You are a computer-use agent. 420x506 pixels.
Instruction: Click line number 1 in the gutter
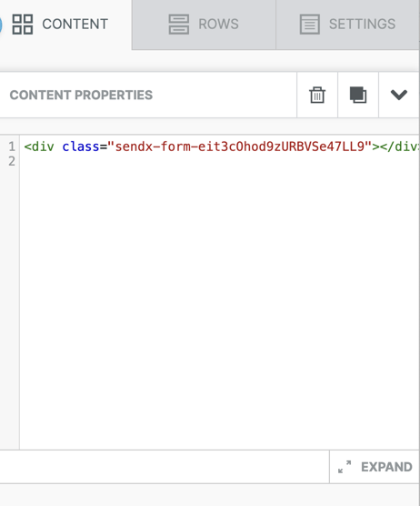pyautogui.click(x=12, y=147)
